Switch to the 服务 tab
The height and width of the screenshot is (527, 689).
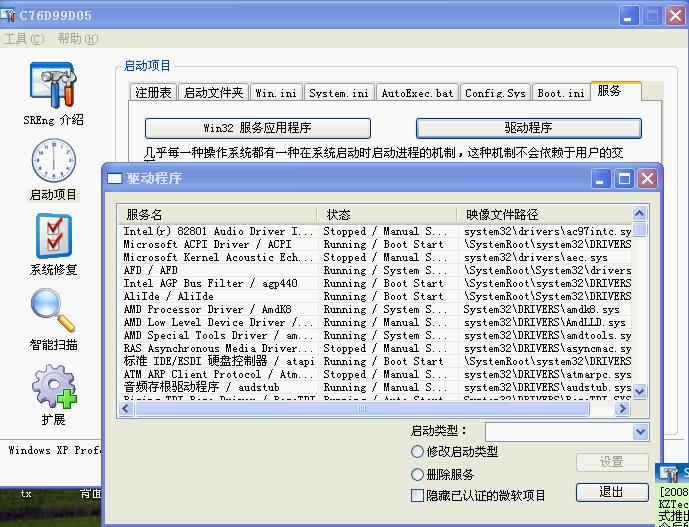click(x=615, y=91)
